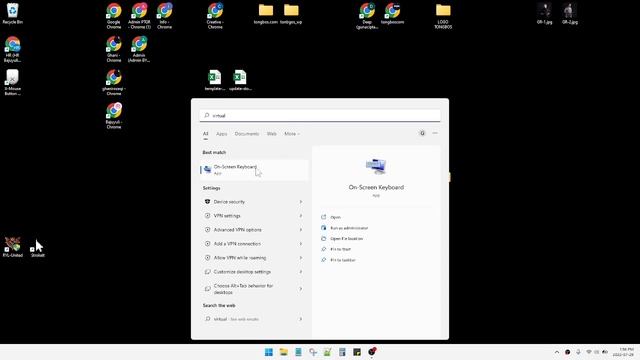Open the template Excel file on desktop
Screen dimensions: 640x360
[x=215, y=80]
